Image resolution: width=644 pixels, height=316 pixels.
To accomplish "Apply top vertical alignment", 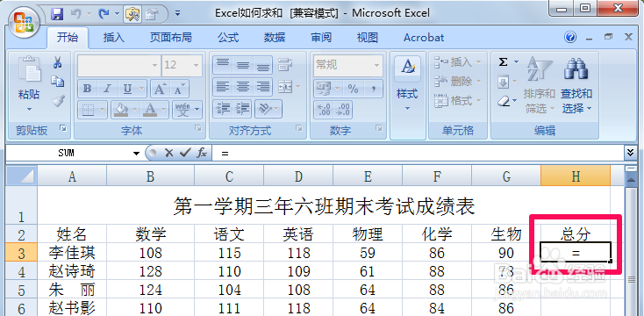I will click(x=223, y=64).
